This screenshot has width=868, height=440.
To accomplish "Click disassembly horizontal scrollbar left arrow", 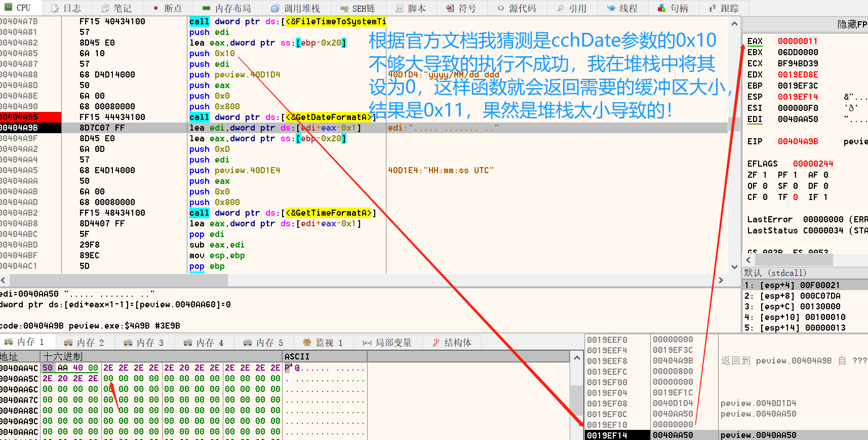I will 4,280.
